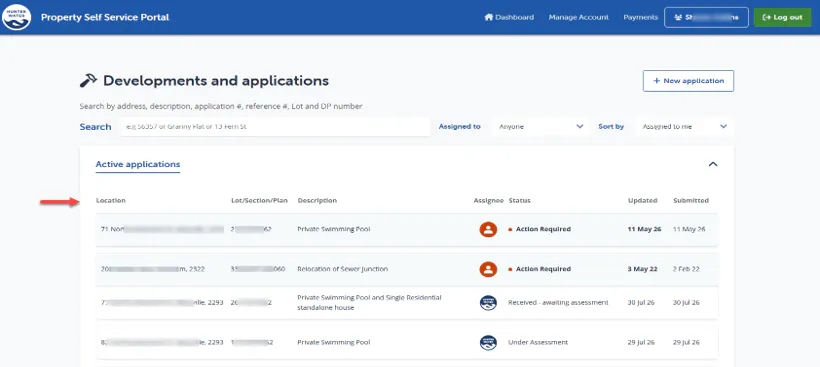Click the Hunter Water logo
Image resolution: width=820 pixels, height=367 pixels.
click(16, 17)
